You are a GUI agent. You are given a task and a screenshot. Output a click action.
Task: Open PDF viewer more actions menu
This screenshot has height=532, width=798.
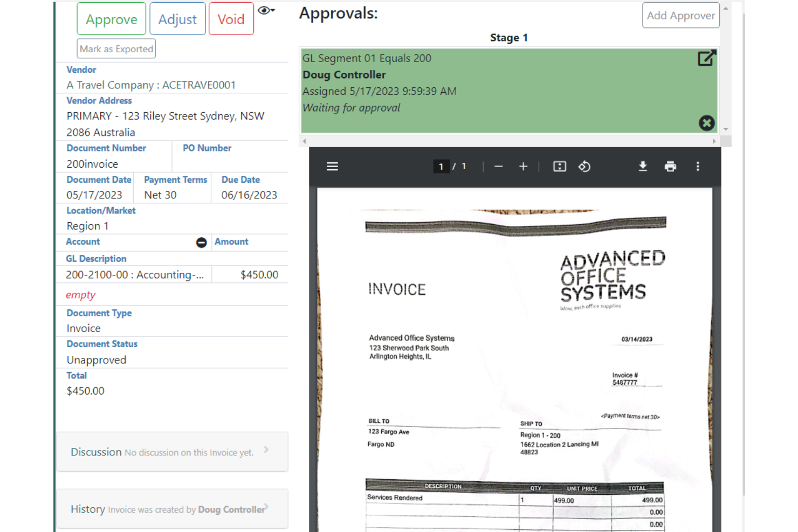tap(698, 167)
